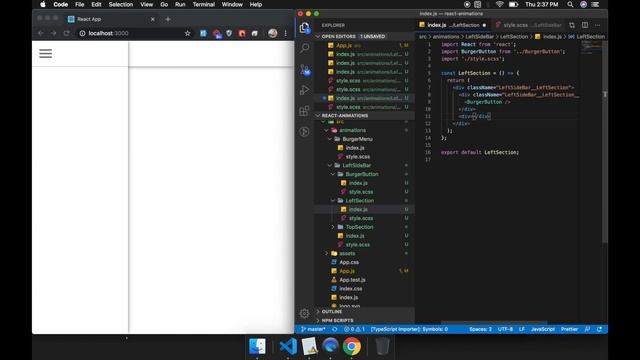Click the shield extension icon in Chrome toolbar
This screenshot has width=640, height=360.
click(229, 33)
